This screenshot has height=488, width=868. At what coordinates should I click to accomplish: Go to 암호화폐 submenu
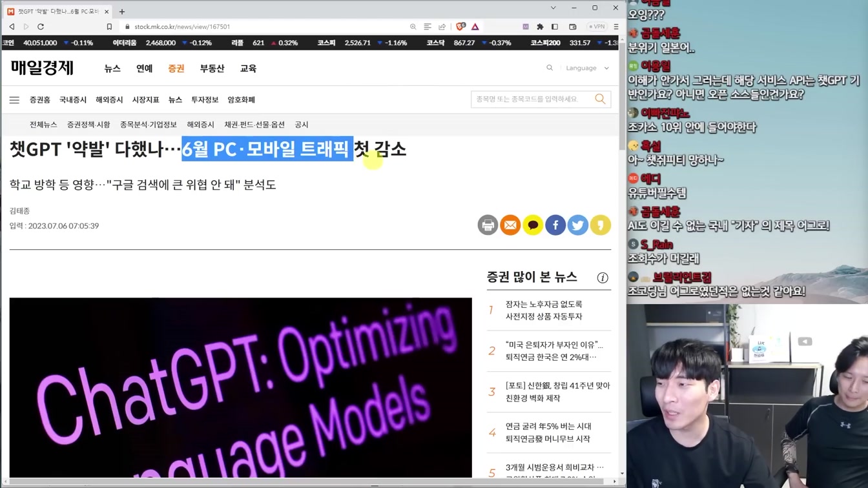[242, 100]
